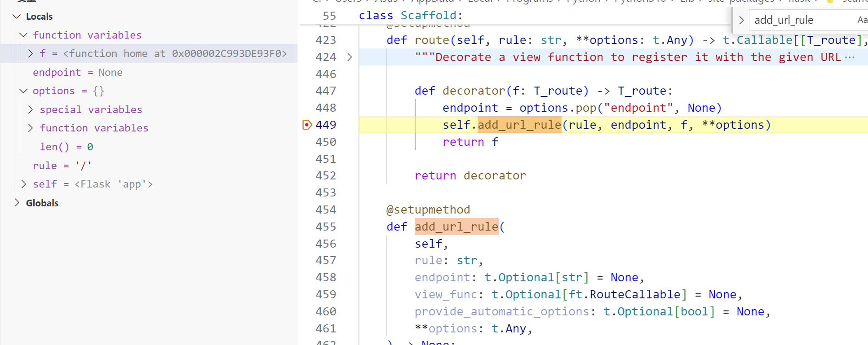Select the endpoint = None variable row
Screen dimensions: 868x345
[149, 72]
